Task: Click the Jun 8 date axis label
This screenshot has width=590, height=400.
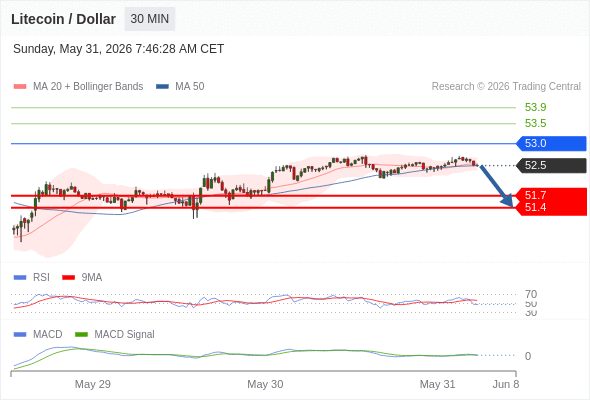Action: (506, 384)
